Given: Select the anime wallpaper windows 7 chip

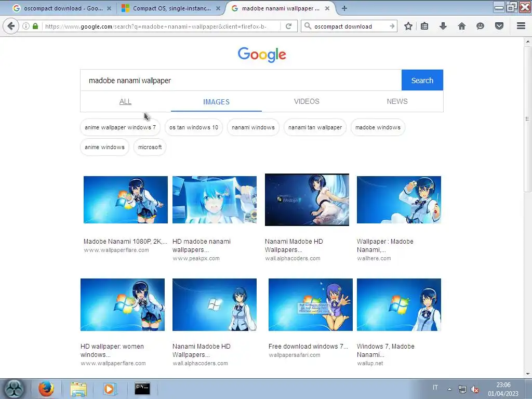Looking at the screenshot, I should click(x=120, y=128).
